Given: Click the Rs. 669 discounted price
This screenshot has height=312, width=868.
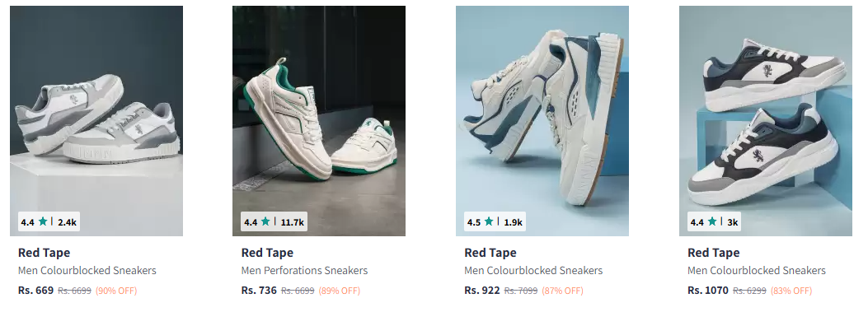Looking at the screenshot, I should [x=36, y=291].
